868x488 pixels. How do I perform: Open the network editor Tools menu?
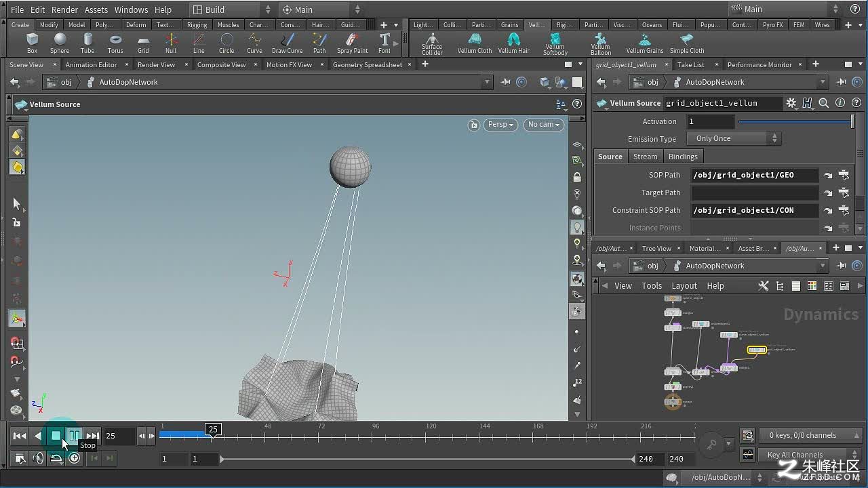pos(651,286)
